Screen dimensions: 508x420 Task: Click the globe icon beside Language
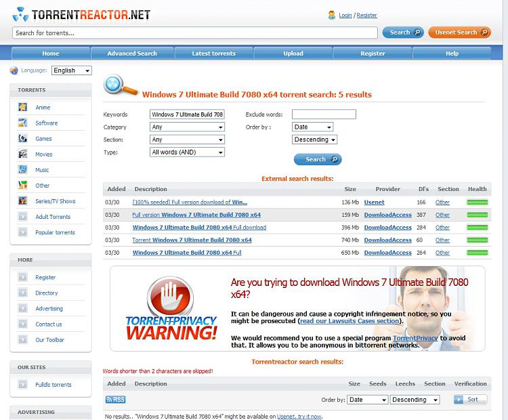14,70
